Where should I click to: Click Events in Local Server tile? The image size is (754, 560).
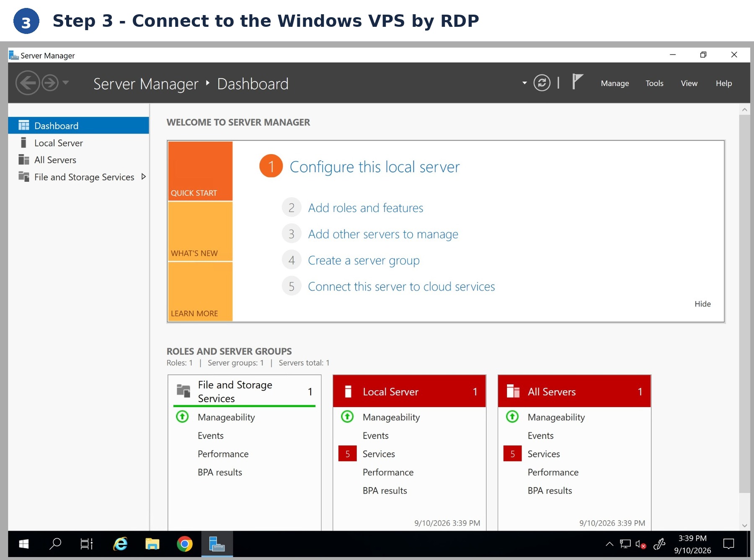point(375,436)
